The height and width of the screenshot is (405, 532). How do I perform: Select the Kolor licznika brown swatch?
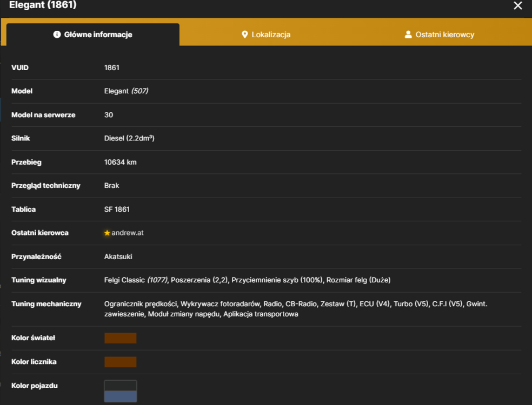pyautogui.click(x=121, y=362)
